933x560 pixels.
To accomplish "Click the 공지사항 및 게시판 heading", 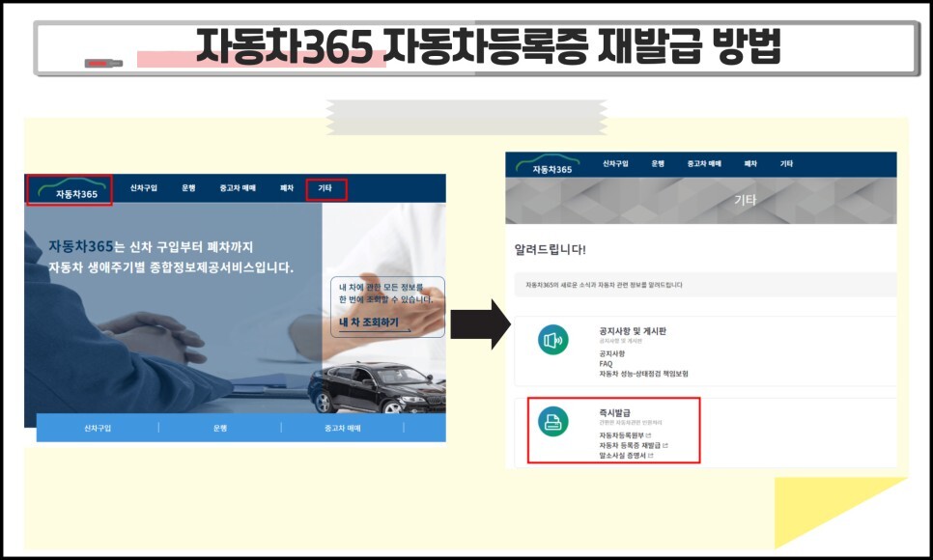I will tap(633, 331).
